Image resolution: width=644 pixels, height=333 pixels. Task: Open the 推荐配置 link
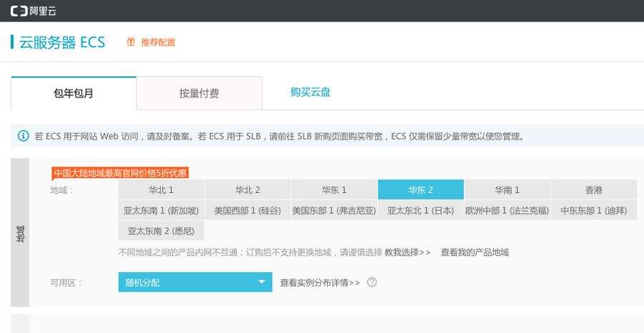pos(158,42)
